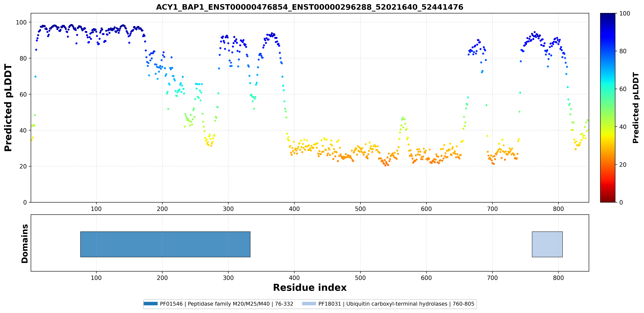This screenshot has height=313, width=644.
Task: Click the 200 tick under the scatter plot
Action: (x=162, y=209)
